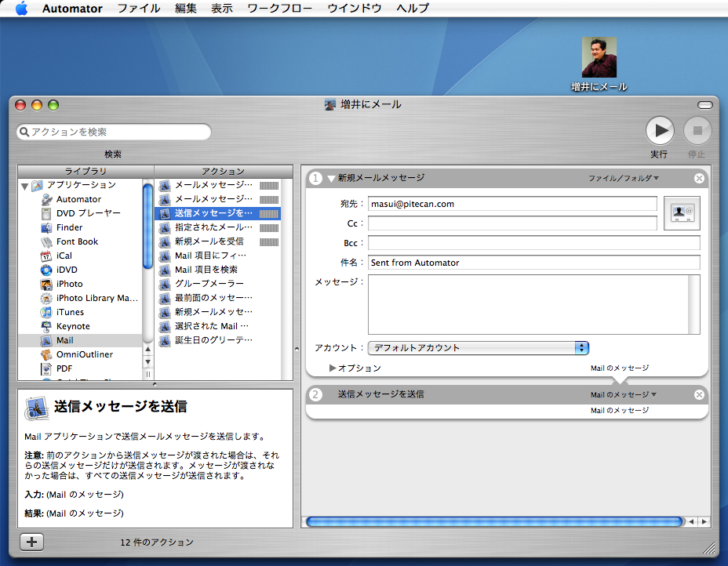
Task: Select the Mail 項目を検索 action
Action: click(x=218, y=270)
